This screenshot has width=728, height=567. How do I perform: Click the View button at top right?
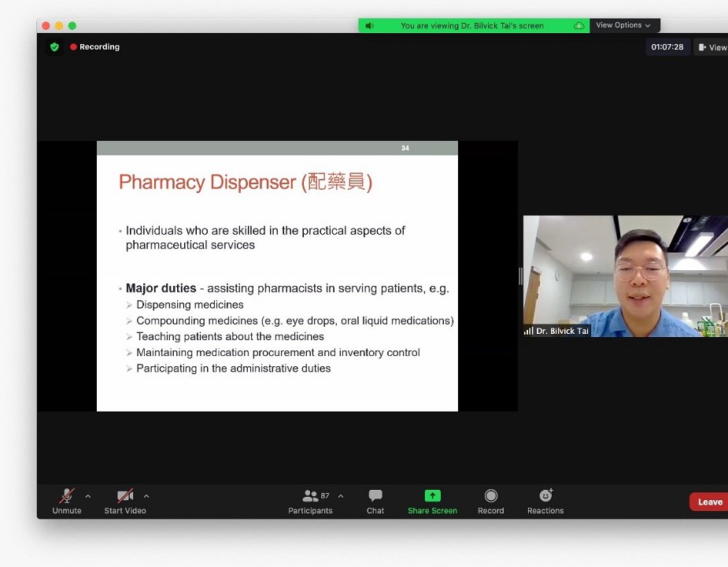pos(711,47)
